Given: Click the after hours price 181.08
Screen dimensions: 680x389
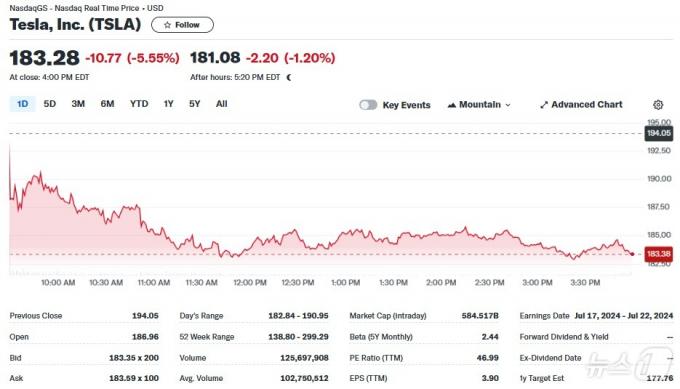Looking at the screenshot, I should pos(215,57).
